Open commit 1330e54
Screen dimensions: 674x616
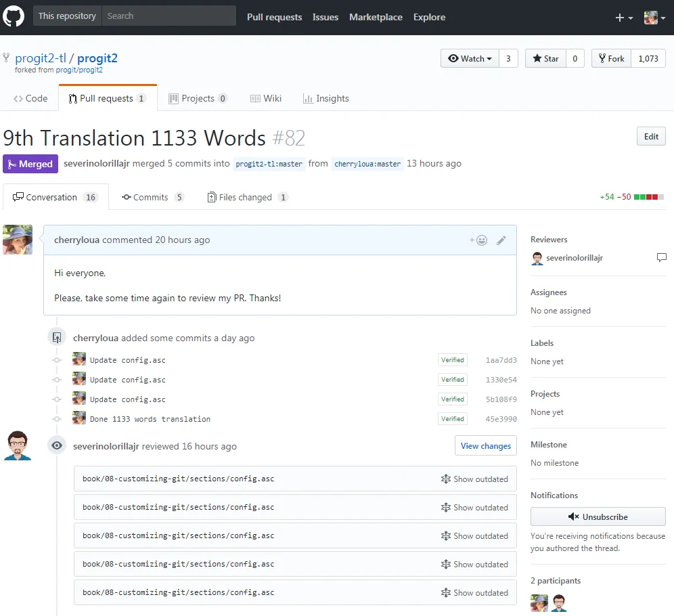501,380
